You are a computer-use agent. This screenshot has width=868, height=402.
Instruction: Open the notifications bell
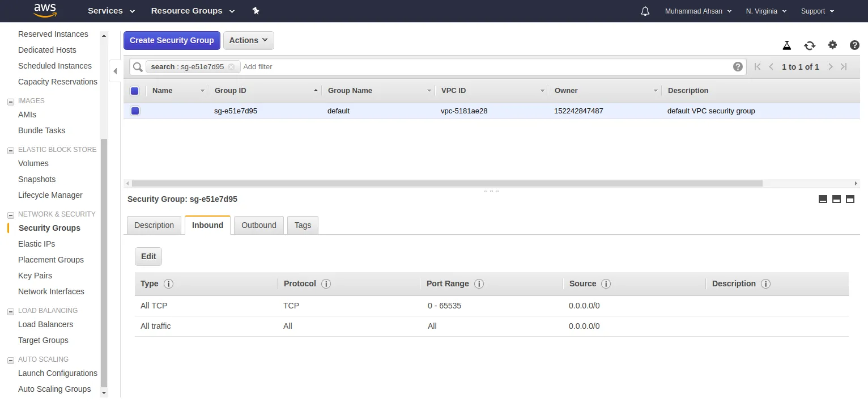pyautogui.click(x=645, y=11)
